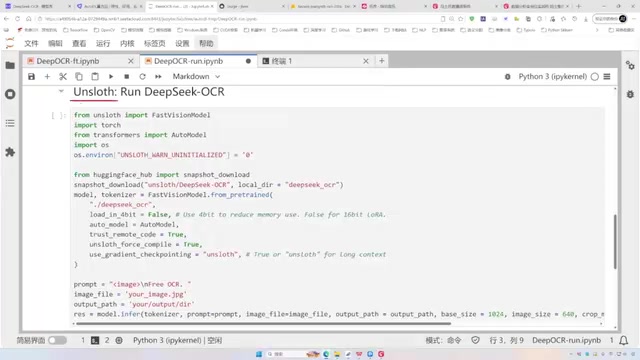
Task: Run the selected cell and advance
Action: 111,76
